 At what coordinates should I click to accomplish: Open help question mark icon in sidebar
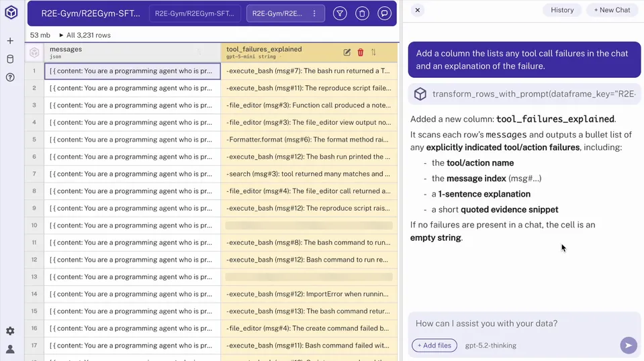point(10,77)
